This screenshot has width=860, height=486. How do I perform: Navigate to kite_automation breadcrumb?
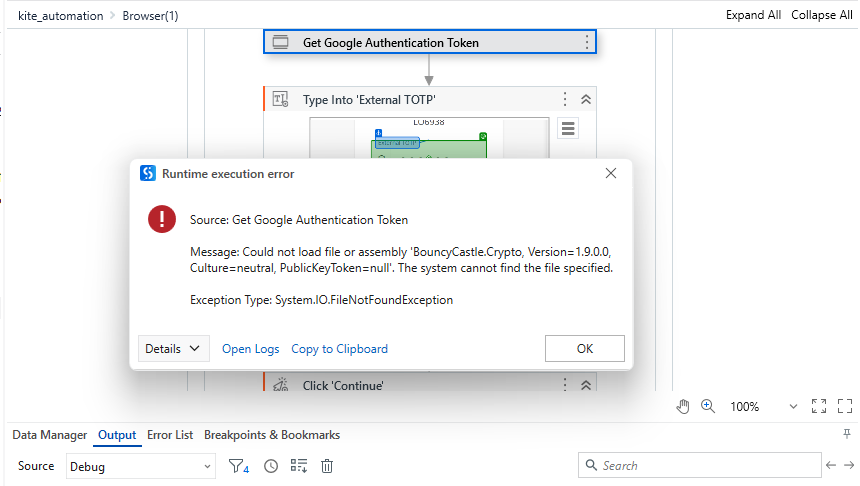coord(60,16)
